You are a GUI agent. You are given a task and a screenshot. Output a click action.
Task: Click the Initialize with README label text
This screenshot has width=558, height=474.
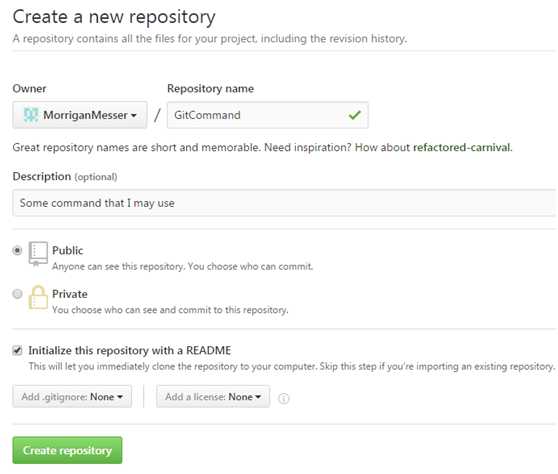click(x=130, y=351)
